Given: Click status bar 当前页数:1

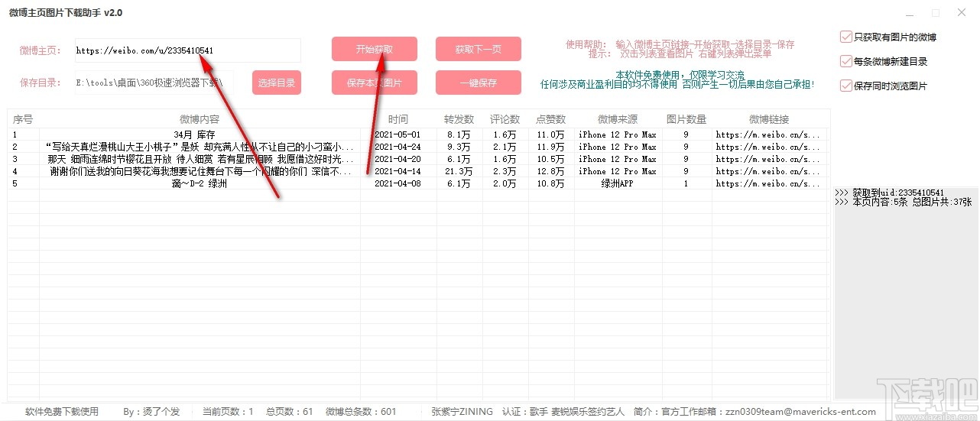Looking at the screenshot, I should tap(228, 411).
